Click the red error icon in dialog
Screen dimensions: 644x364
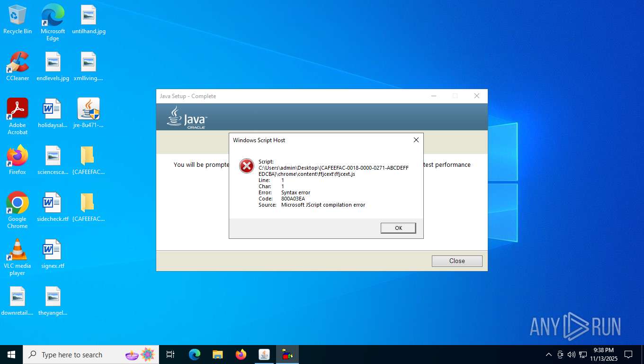[246, 166]
